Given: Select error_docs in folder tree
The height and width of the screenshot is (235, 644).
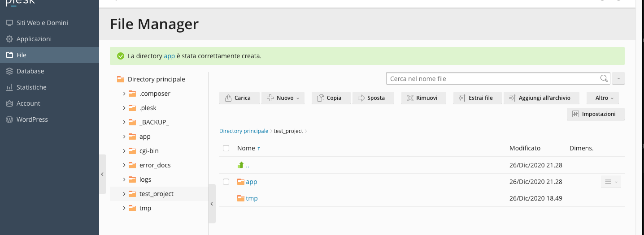Looking at the screenshot, I should [x=155, y=165].
